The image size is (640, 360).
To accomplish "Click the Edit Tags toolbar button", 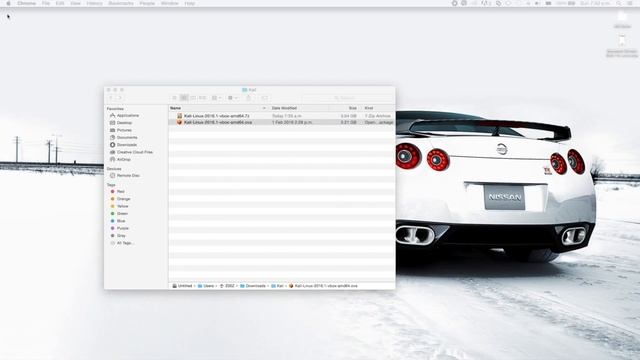I will pos(264,98).
